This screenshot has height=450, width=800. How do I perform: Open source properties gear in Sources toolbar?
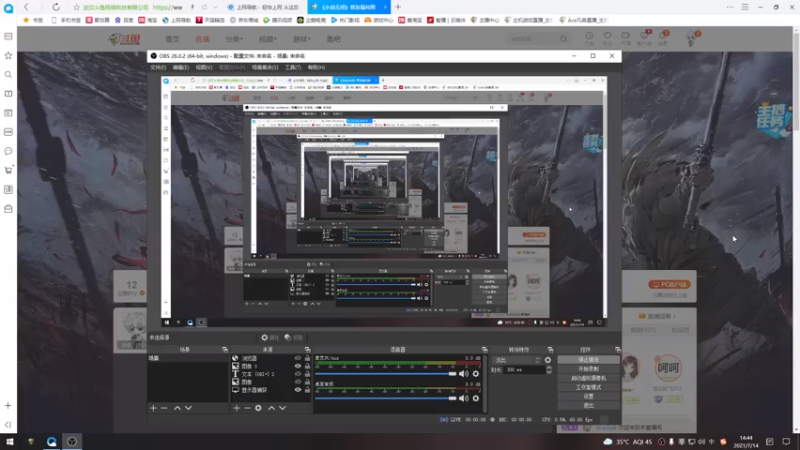pyautogui.click(x=258, y=408)
